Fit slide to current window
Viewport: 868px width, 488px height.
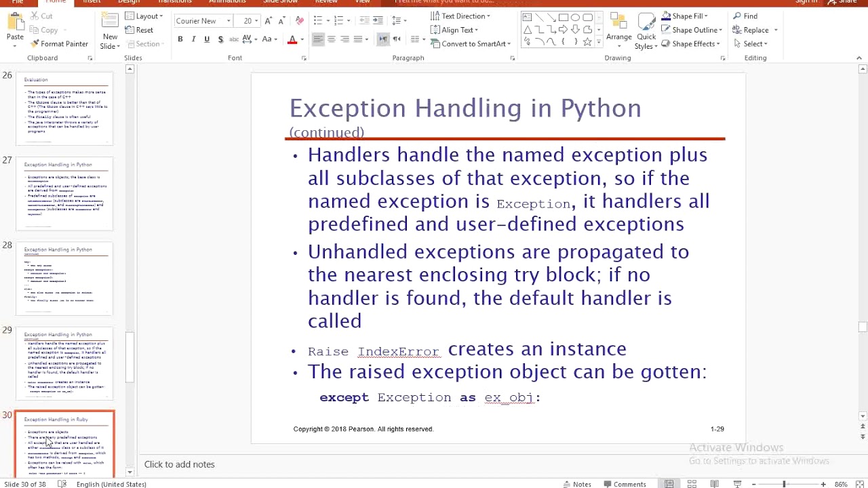861,484
